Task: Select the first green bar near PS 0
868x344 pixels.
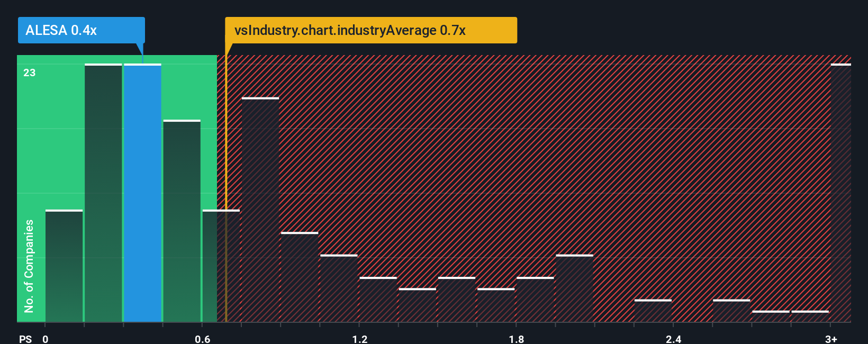Action: click(64, 266)
